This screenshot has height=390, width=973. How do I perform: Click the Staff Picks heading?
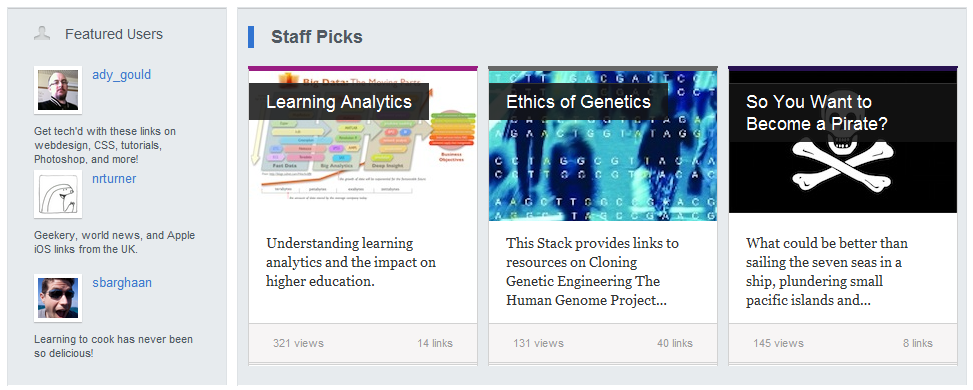[x=316, y=37]
